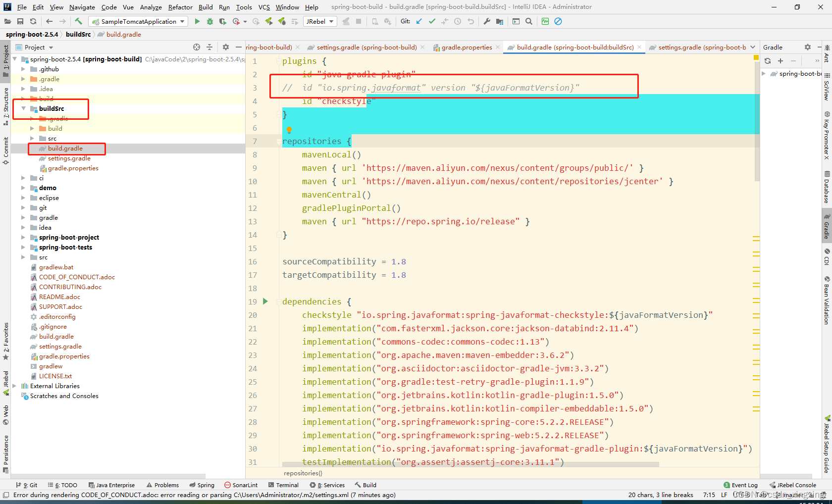
Task: Reload Gradle projects refresh icon
Action: click(x=768, y=61)
